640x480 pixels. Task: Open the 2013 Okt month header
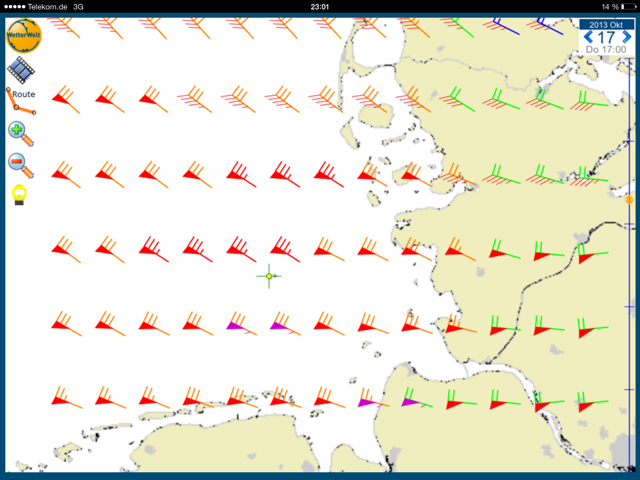coord(607,24)
